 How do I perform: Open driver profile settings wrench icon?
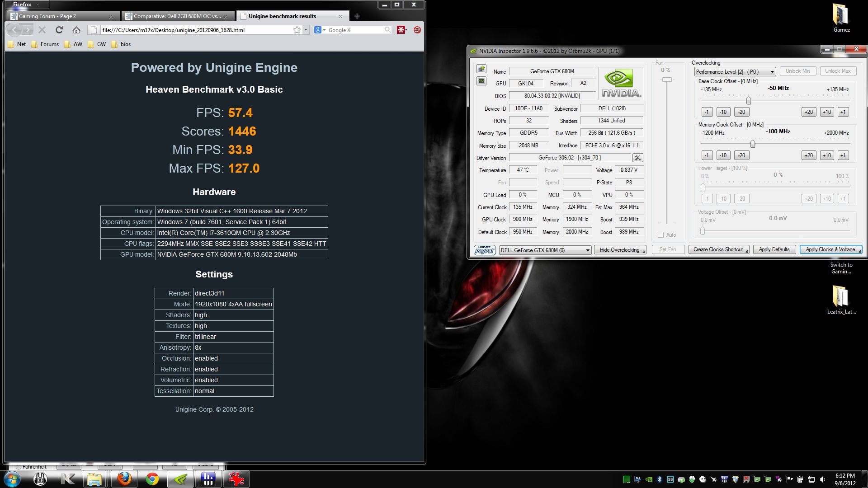(637, 158)
